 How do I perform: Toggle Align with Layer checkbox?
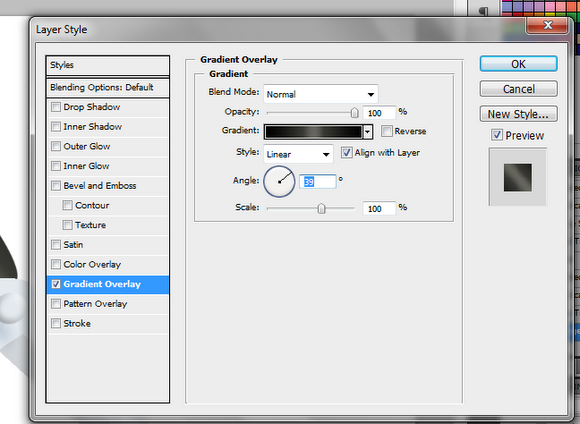click(x=346, y=152)
